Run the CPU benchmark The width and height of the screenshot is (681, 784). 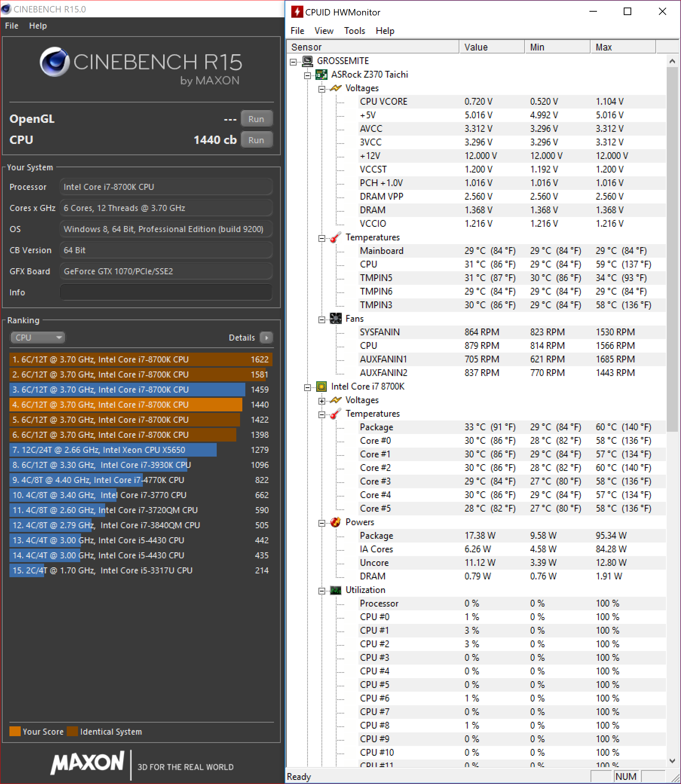coord(257,140)
